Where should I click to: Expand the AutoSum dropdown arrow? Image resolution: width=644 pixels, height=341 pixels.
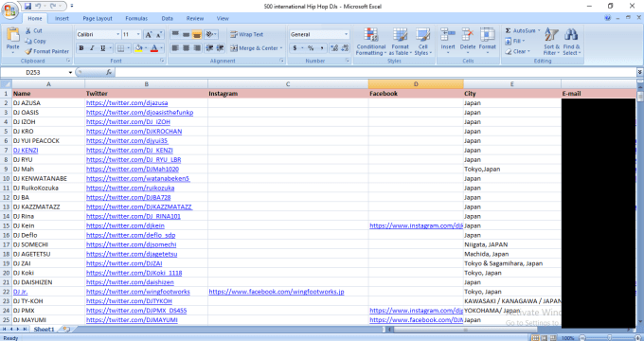click(539, 31)
